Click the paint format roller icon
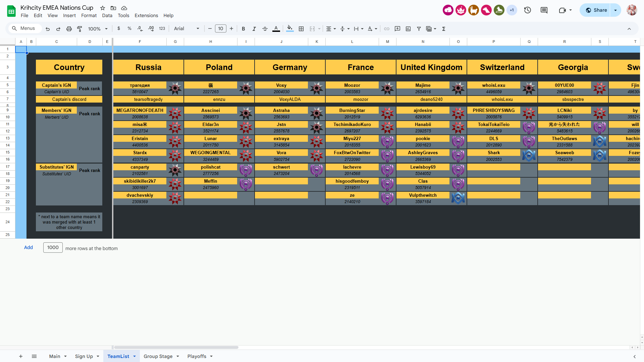The image size is (644, 362). click(x=79, y=29)
